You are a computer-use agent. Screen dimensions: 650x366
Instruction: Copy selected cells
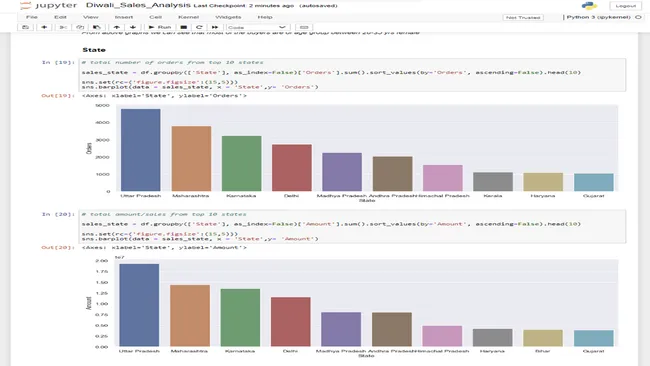(x=80, y=27)
